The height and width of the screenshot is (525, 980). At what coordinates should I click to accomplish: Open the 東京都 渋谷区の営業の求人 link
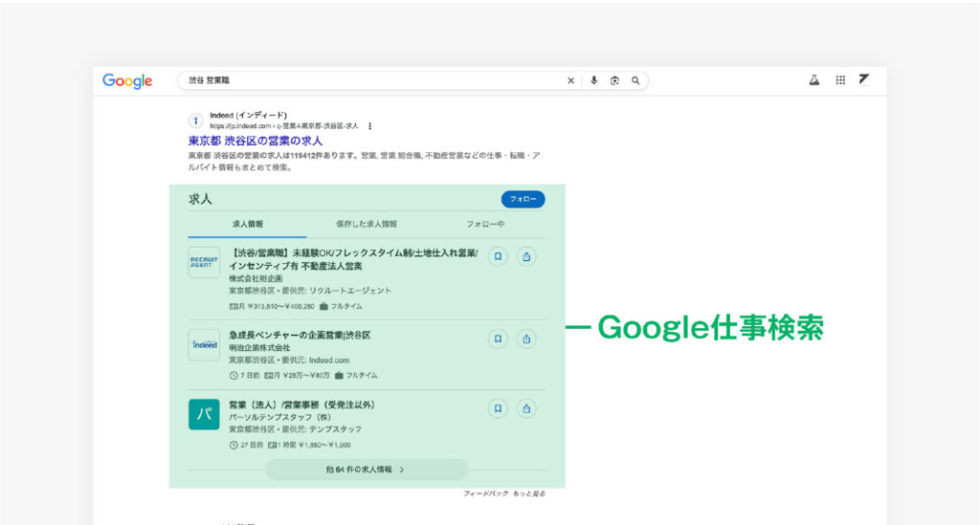pos(256,141)
